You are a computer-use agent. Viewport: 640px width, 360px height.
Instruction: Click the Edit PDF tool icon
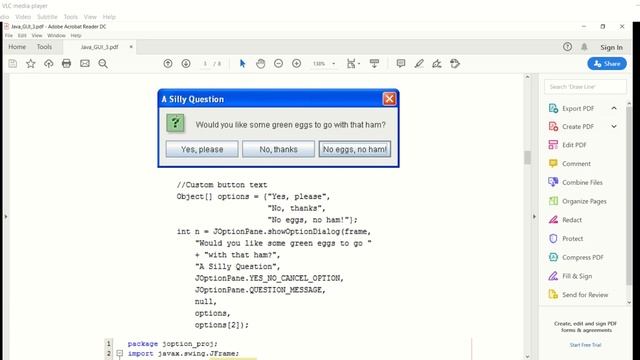pos(553,145)
